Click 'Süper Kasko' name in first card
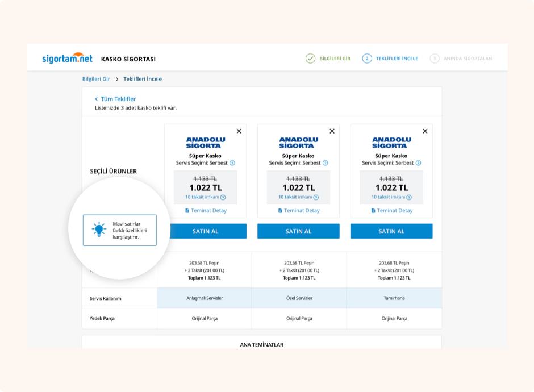The image size is (534, 392). click(205, 156)
